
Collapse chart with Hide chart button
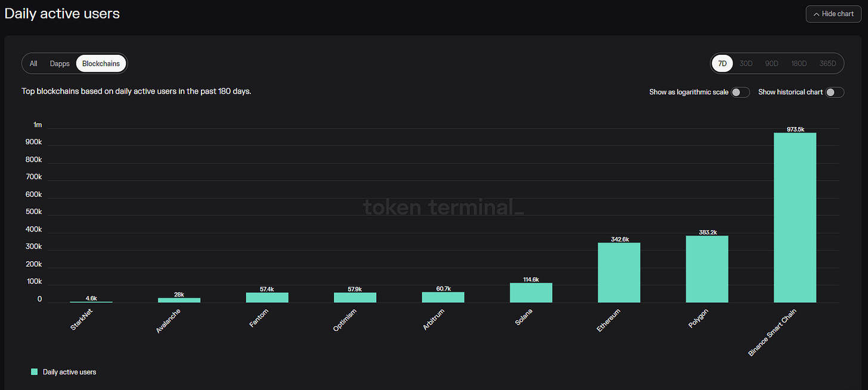[x=833, y=14]
